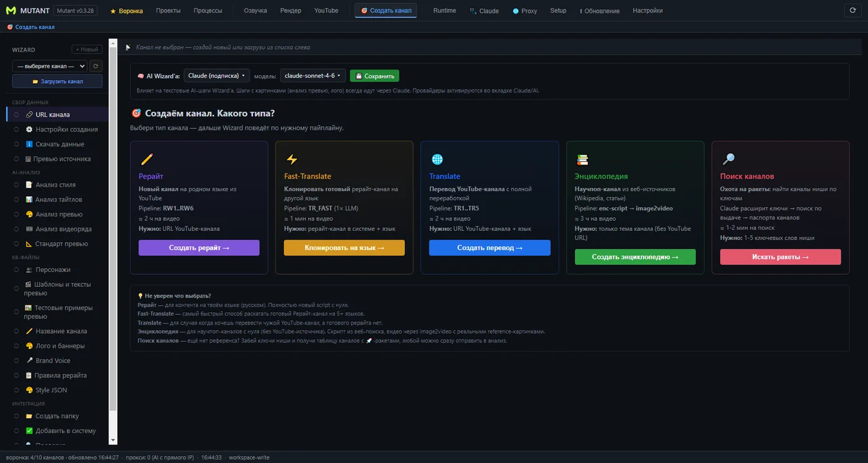Screen dimensions: 868x463
Task: Select the step circle for Скачать данные
Action: (x=17, y=144)
